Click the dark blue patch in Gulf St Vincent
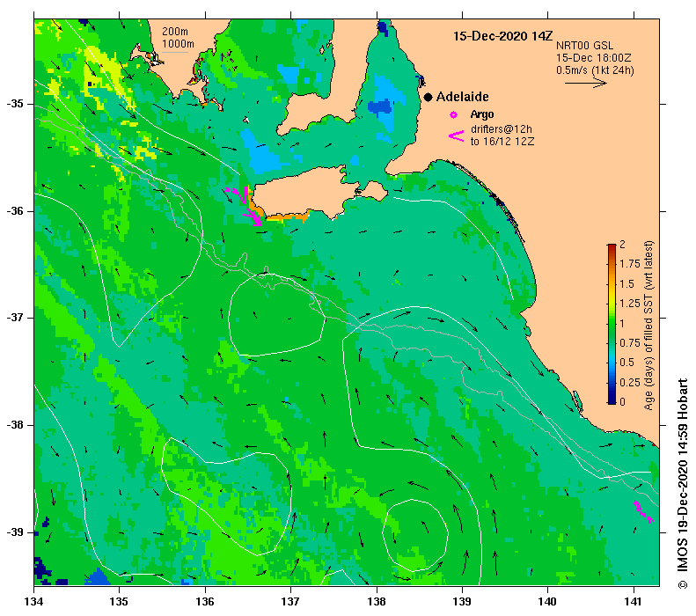 (x=380, y=107)
